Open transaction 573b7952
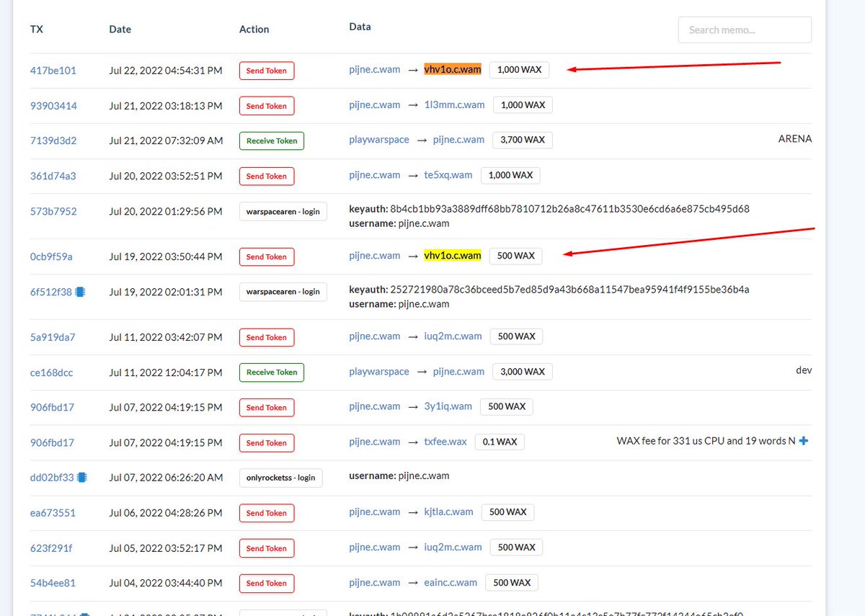The width and height of the screenshot is (865, 616). (x=53, y=211)
